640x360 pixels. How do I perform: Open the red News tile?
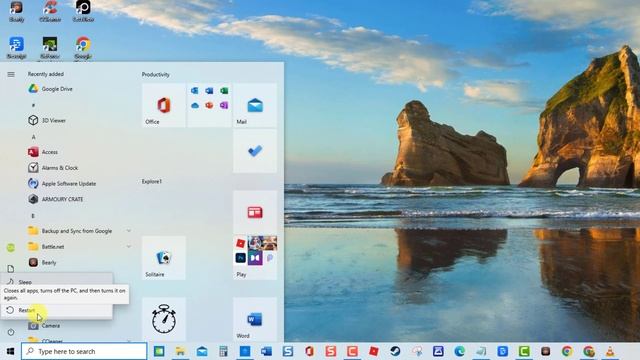pos(255,212)
